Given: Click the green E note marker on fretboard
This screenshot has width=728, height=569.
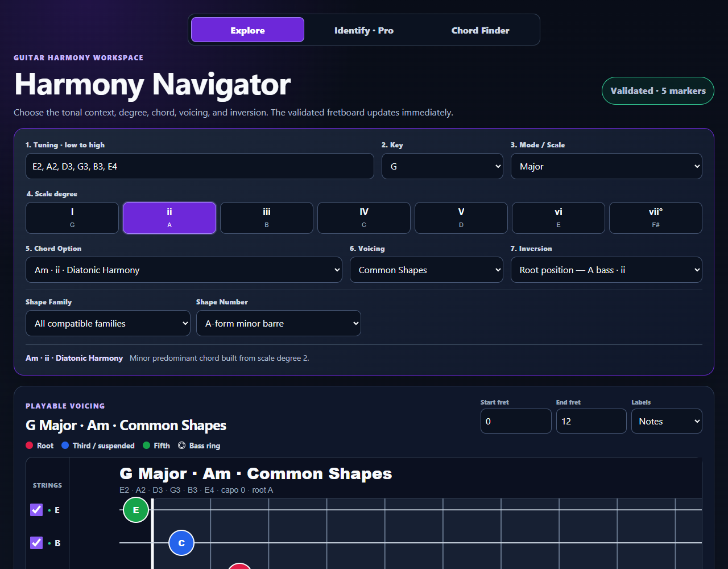Looking at the screenshot, I should pyautogui.click(x=136, y=510).
